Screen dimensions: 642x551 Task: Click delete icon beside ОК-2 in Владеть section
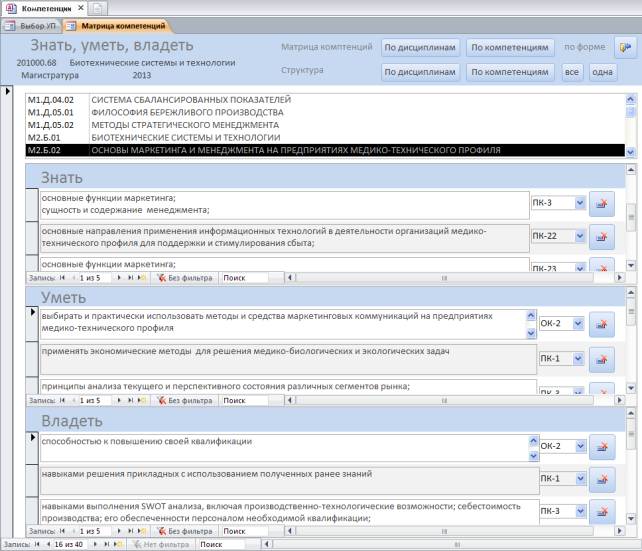(603, 446)
